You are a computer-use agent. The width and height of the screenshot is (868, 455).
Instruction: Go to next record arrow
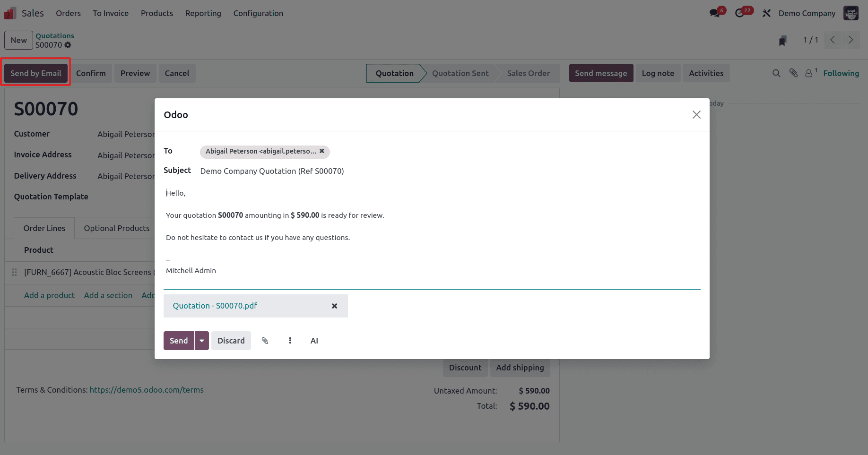[x=851, y=40]
